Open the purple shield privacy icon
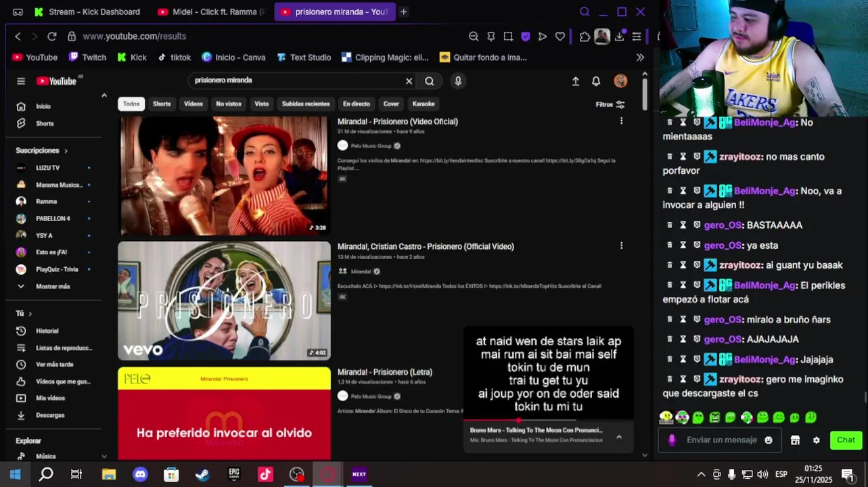This screenshot has width=868, height=487. pyautogui.click(x=526, y=37)
